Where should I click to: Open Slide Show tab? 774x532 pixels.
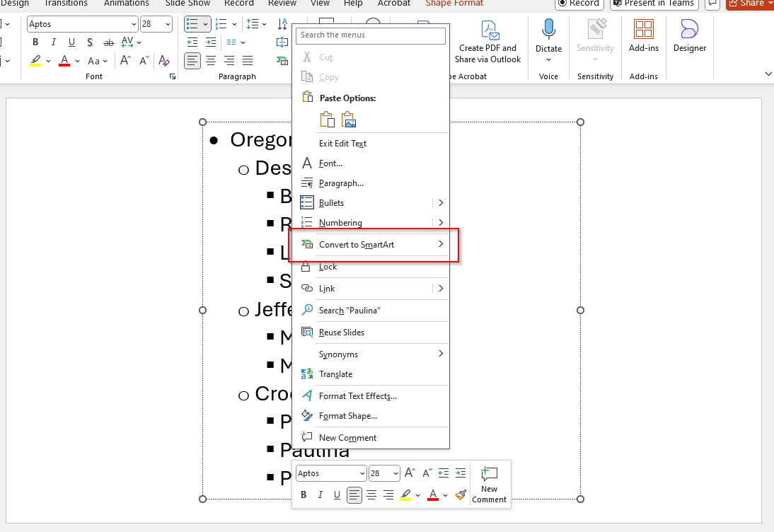[x=187, y=3]
